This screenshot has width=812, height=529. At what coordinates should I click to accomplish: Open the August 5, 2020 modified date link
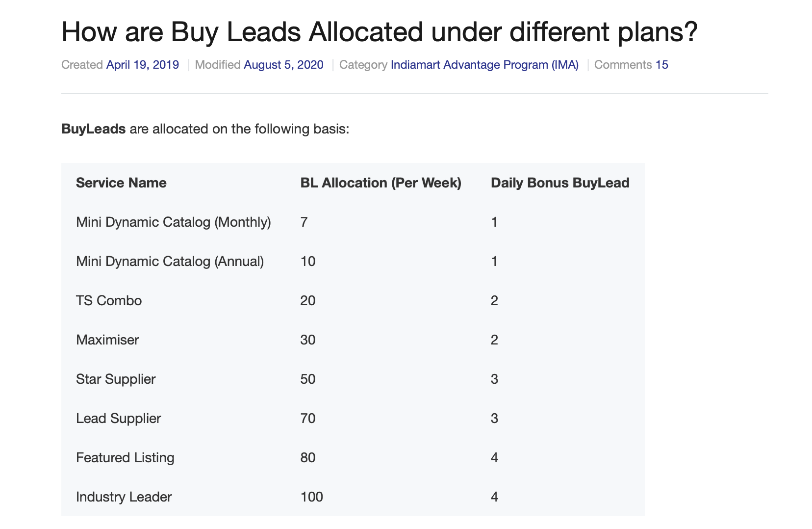point(283,65)
